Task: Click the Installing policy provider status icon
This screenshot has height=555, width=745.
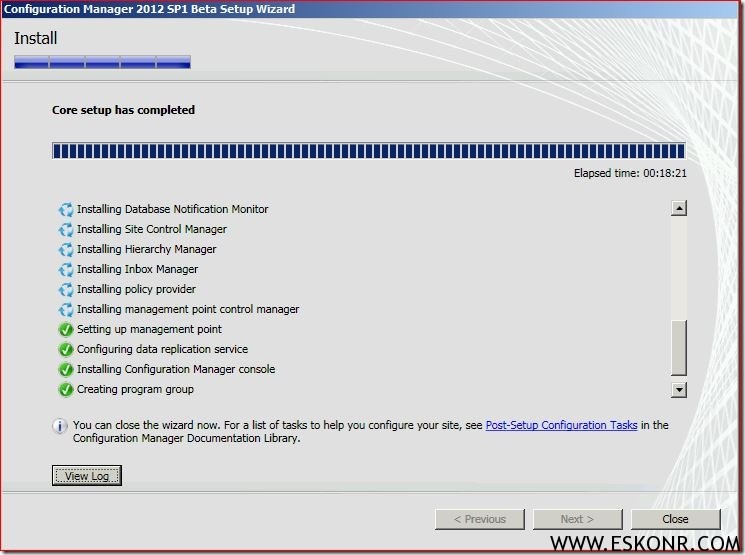Action: (x=66, y=289)
